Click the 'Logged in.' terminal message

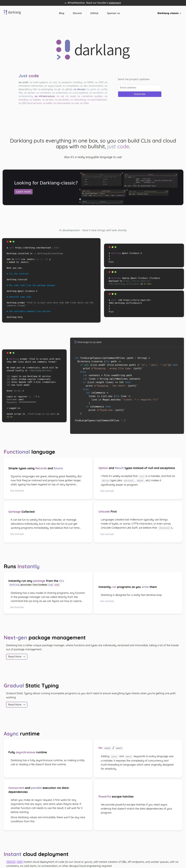[x=14, y=408]
